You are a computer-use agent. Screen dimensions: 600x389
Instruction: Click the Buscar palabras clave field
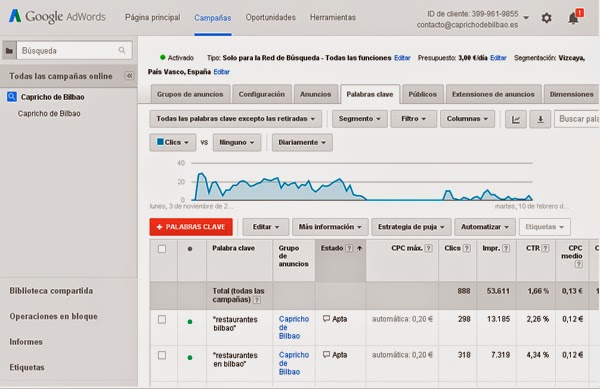click(577, 119)
